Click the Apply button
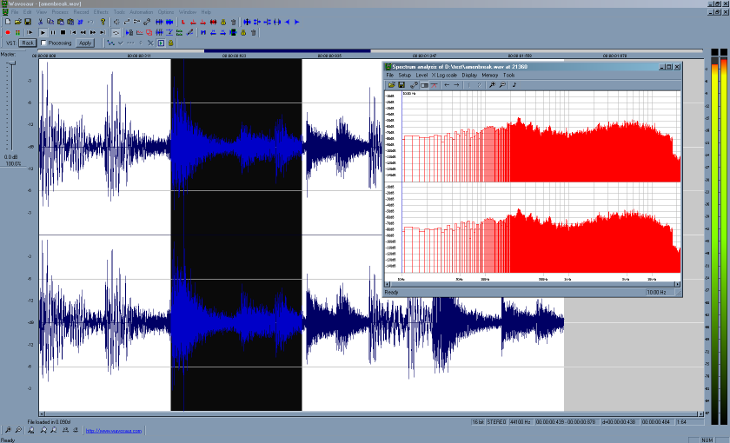 (x=85, y=43)
